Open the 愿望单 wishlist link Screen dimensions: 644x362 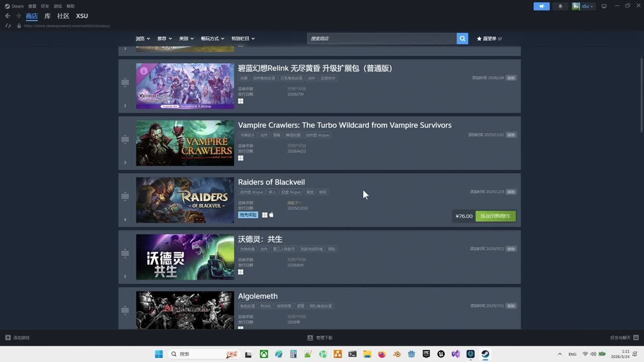point(489,39)
